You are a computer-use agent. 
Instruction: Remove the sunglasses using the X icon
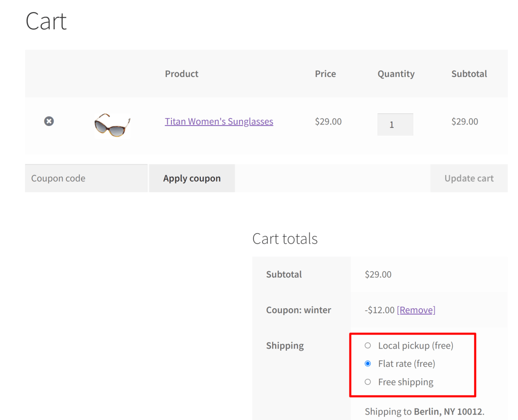(49, 121)
